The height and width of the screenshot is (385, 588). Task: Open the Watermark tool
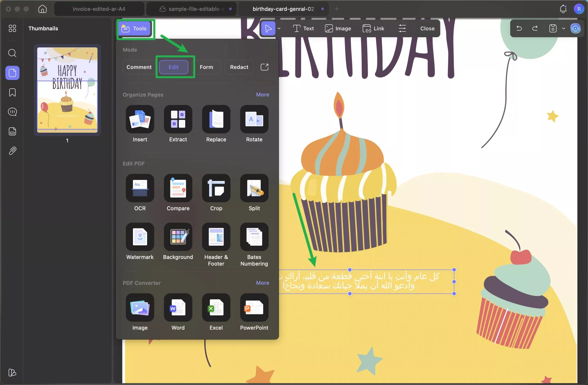(x=140, y=237)
